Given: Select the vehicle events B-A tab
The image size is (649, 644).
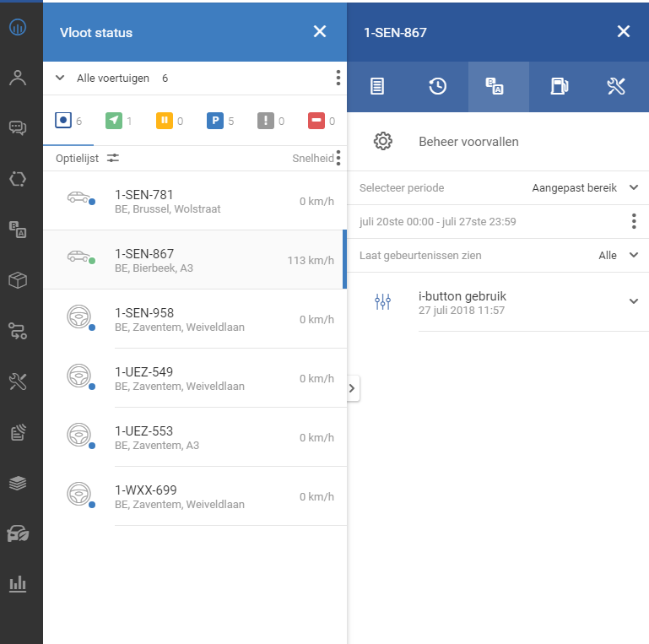Looking at the screenshot, I should click(498, 86).
